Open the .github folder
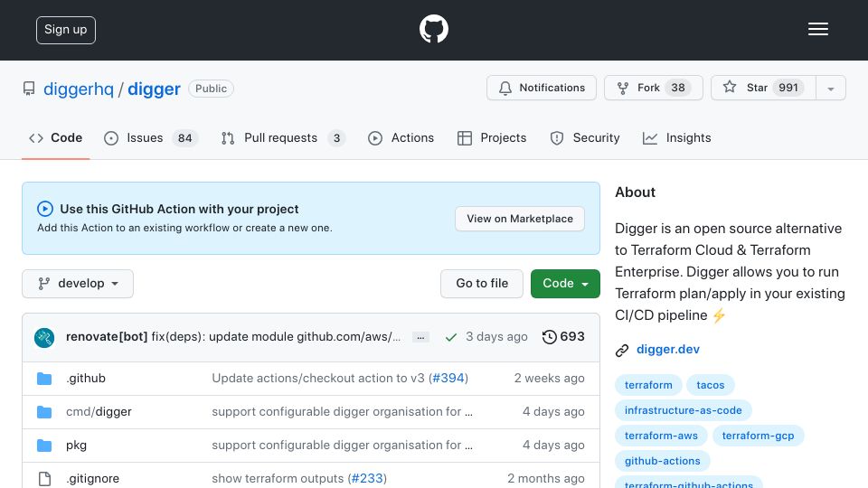This screenshot has width=868, height=488. click(86, 379)
